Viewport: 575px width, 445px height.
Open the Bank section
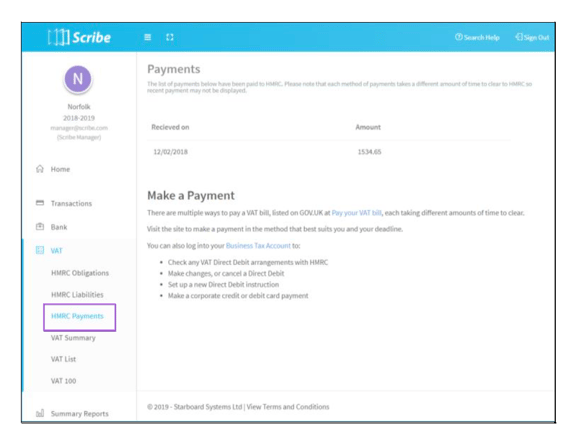[59, 227]
